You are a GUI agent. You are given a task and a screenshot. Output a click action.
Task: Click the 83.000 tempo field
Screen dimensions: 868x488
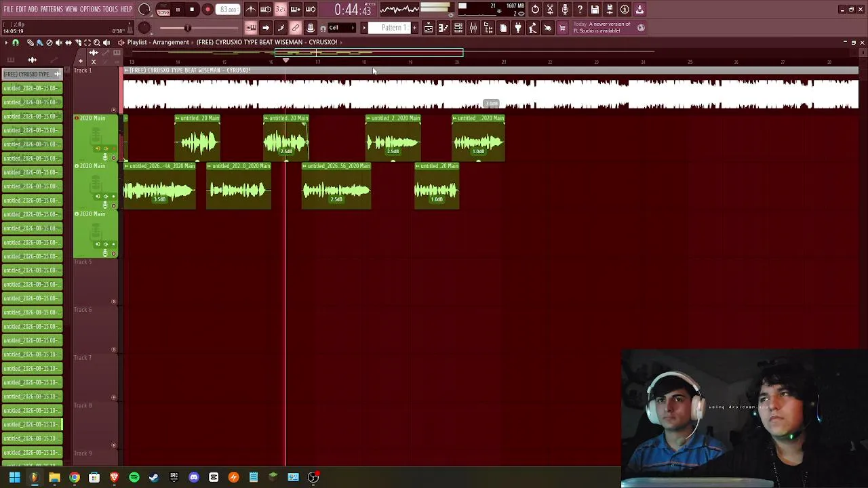(229, 9)
